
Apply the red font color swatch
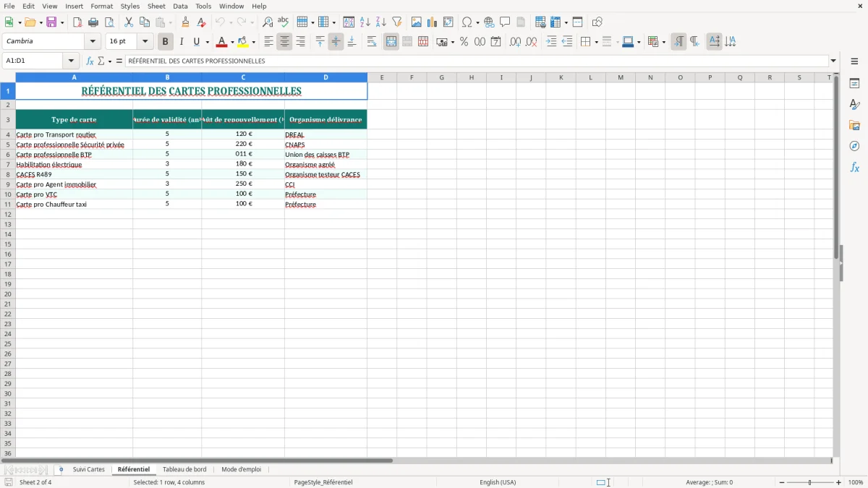tap(221, 42)
